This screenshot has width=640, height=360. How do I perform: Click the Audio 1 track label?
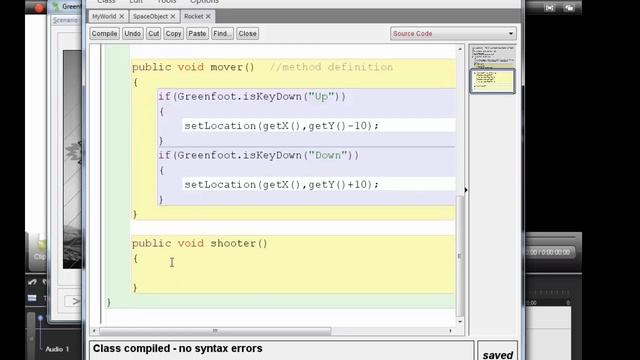point(57,349)
